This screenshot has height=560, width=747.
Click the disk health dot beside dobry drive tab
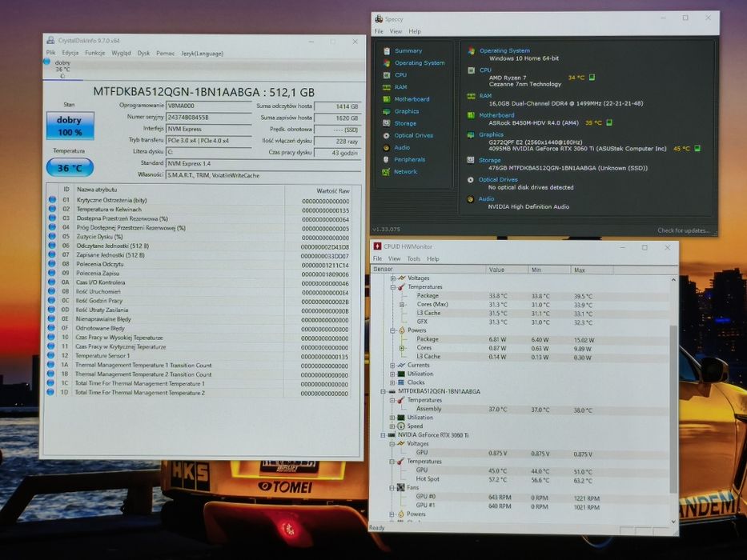click(x=46, y=62)
